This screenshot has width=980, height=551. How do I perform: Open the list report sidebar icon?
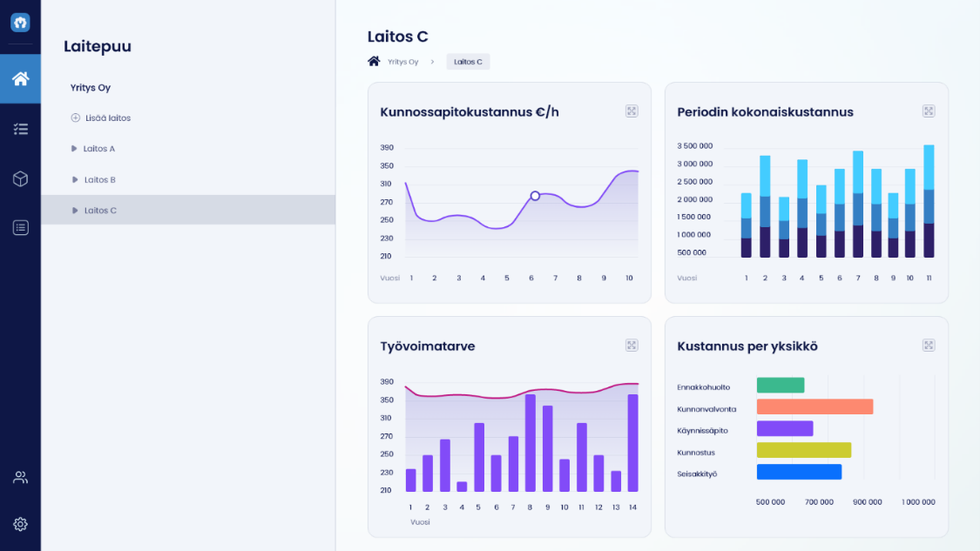[x=20, y=227]
